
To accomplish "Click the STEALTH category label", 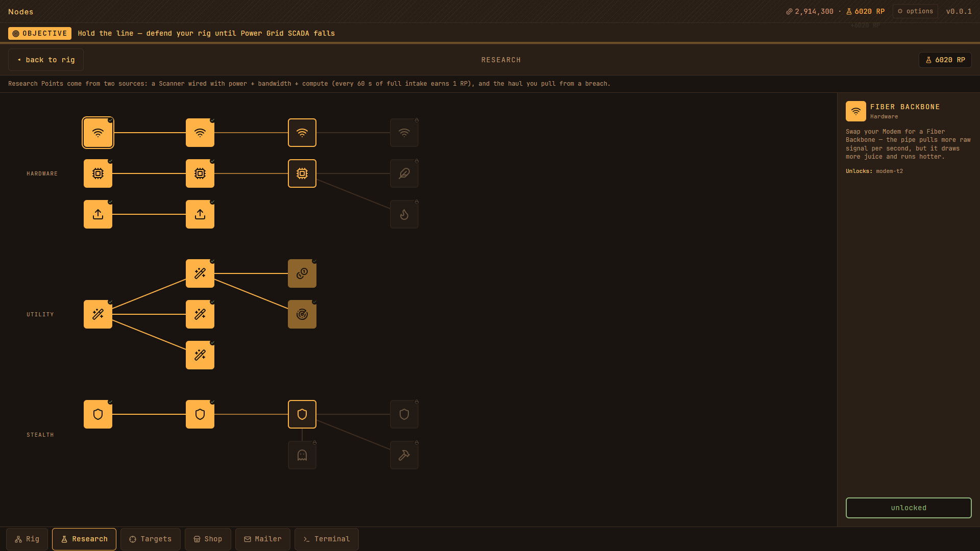I will pos(40,435).
